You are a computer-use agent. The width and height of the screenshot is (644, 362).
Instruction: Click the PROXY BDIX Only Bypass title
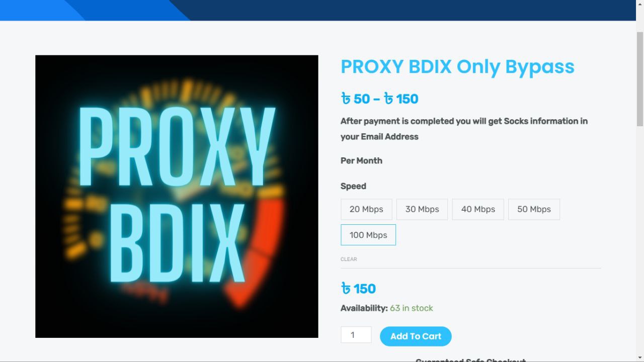click(x=457, y=66)
